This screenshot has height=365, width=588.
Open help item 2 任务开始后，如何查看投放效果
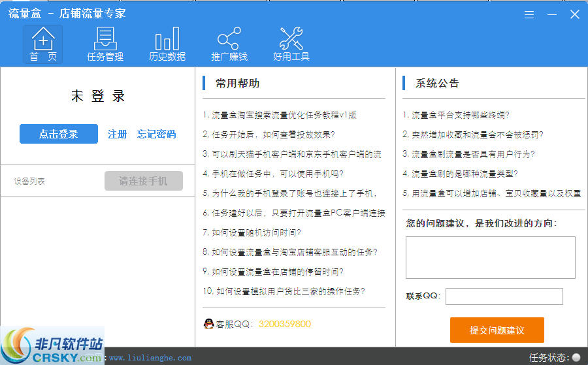(x=269, y=135)
